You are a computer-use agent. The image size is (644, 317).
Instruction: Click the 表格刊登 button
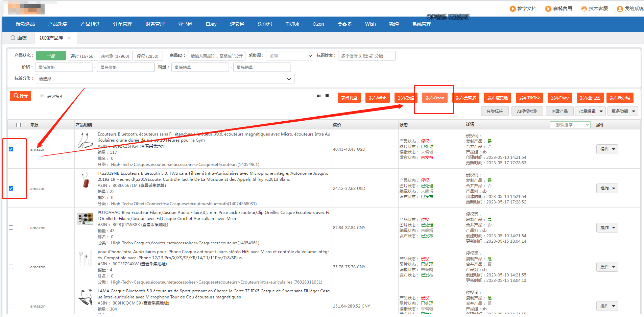click(x=349, y=98)
